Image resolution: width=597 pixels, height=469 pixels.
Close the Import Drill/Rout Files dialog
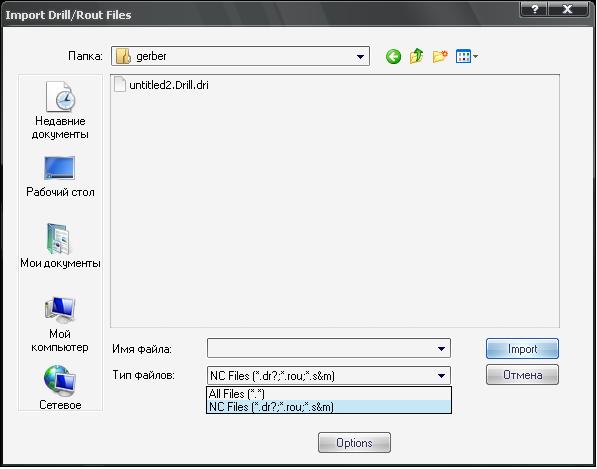click(568, 9)
